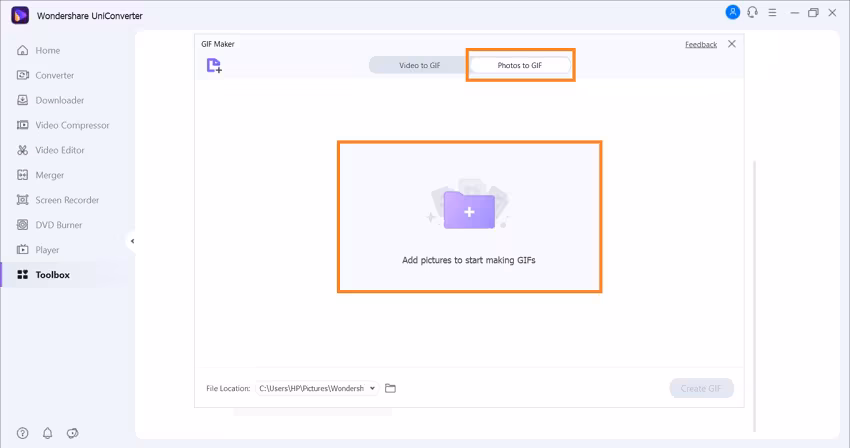Click the Video Editor scissors icon

pos(22,150)
